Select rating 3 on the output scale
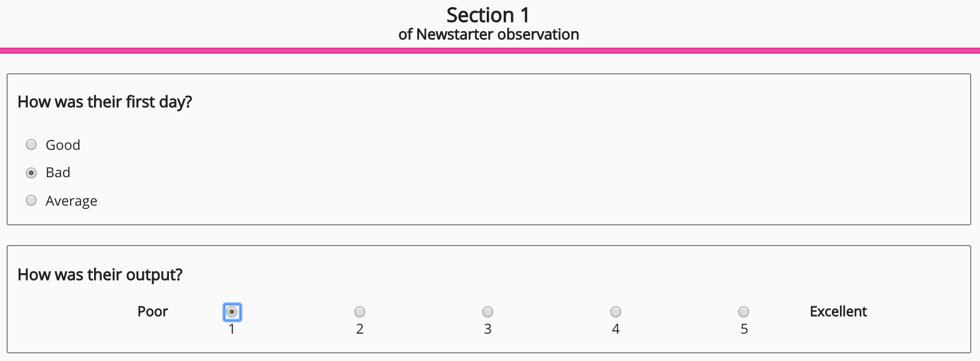Viewport: 980px width, 361px height. point(487,312)
